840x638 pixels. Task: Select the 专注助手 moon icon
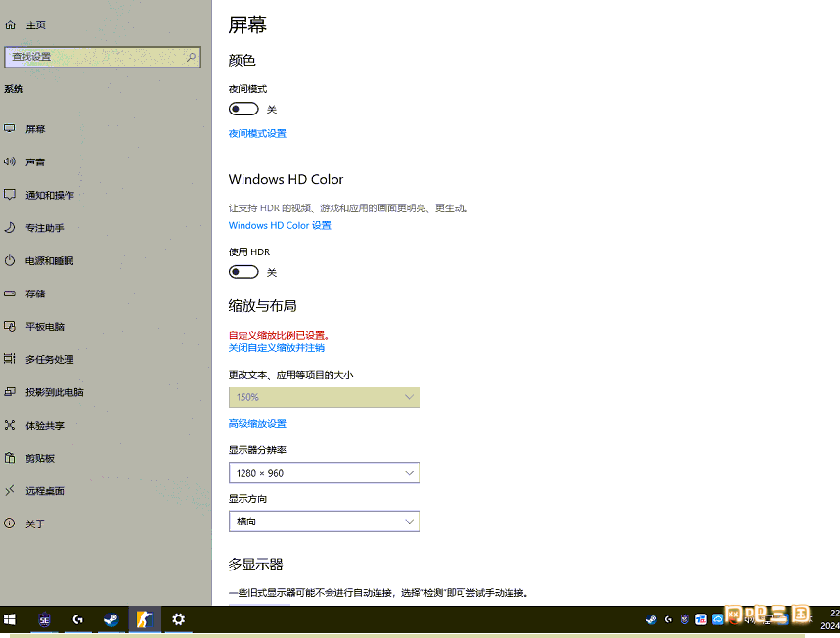click(x=10, y=227)
